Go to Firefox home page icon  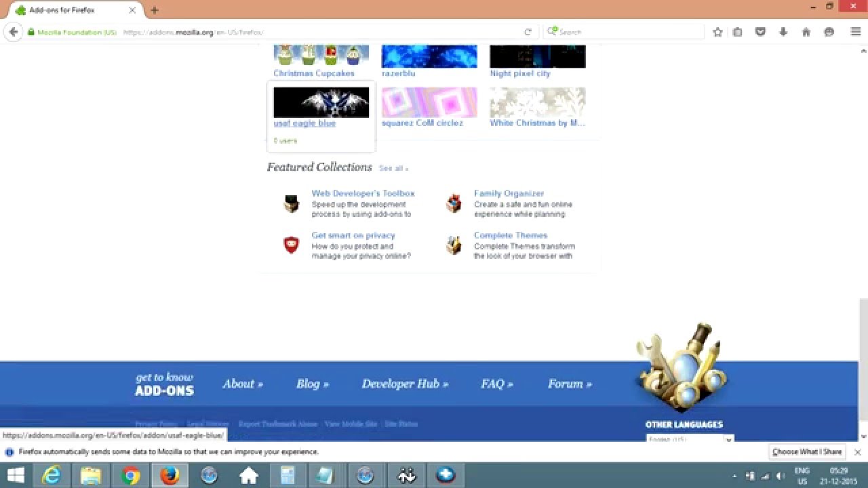[x=806, y=32]
